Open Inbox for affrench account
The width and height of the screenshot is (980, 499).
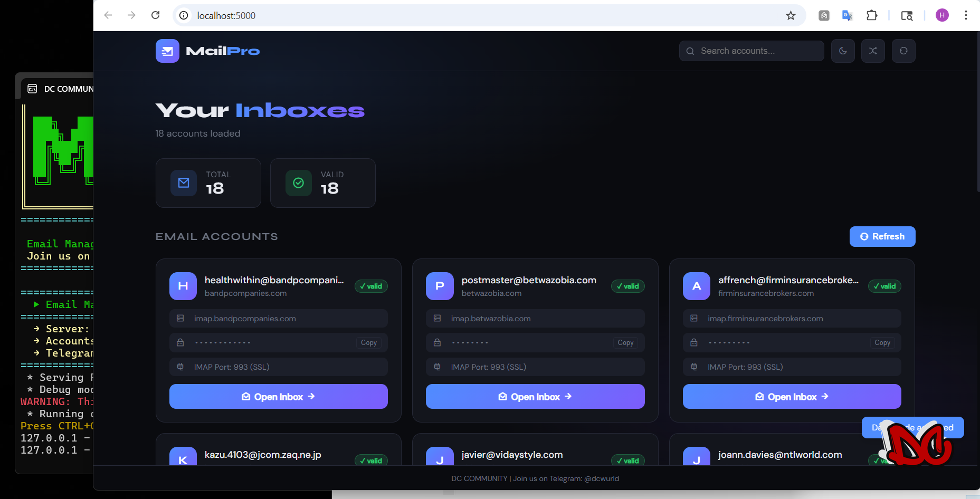[792, 397]
